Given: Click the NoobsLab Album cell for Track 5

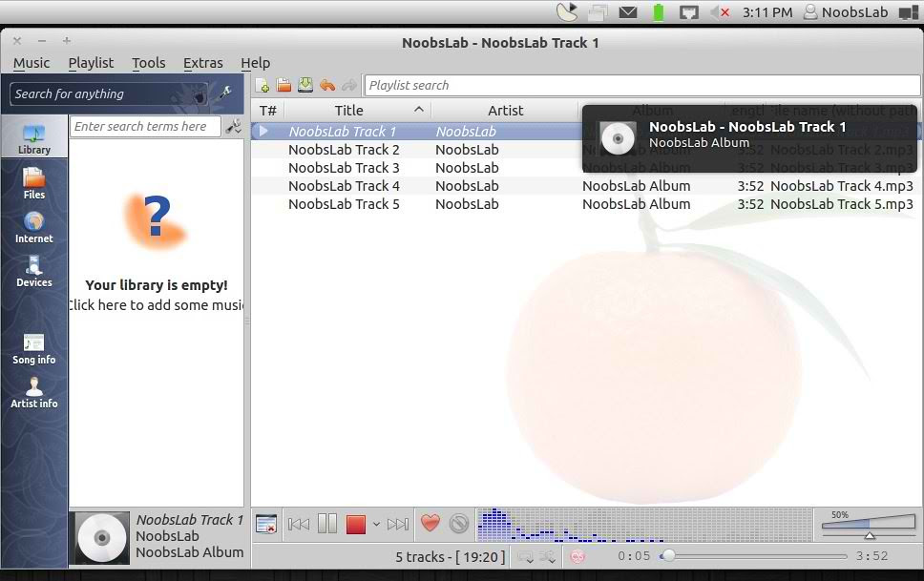Looking at the screenshot, I should (637, 204).
